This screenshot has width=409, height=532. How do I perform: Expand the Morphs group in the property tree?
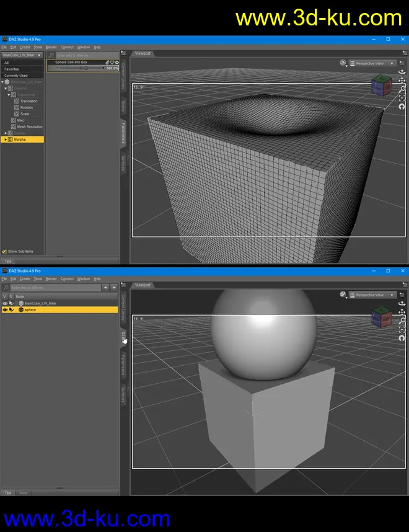coord(6,140)
